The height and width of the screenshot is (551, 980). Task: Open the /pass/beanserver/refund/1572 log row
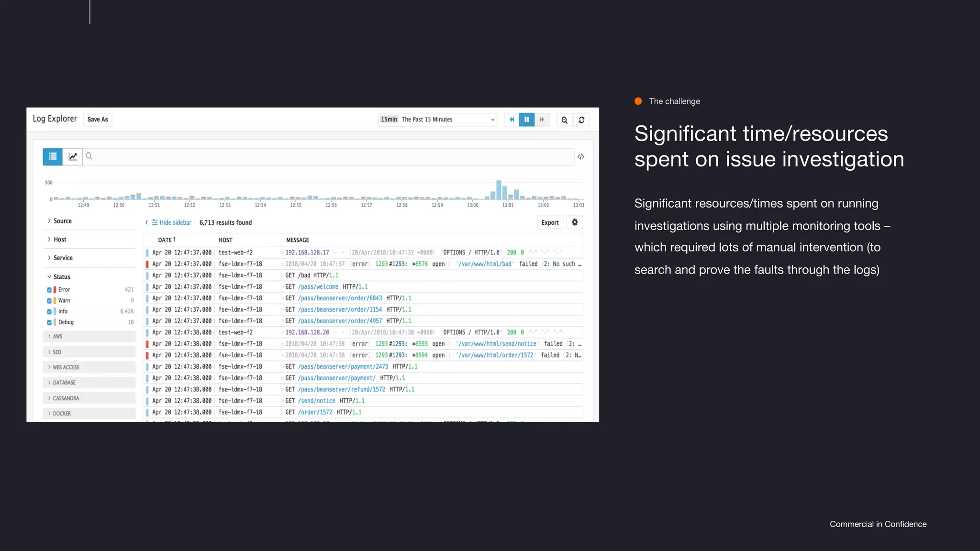point(364,390)
